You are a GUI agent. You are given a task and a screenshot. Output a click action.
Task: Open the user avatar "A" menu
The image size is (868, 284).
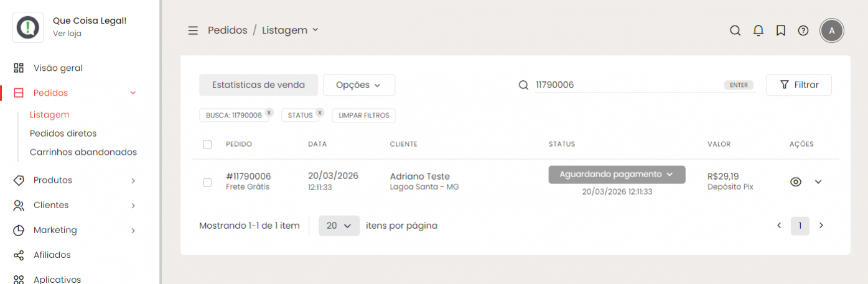832,30
